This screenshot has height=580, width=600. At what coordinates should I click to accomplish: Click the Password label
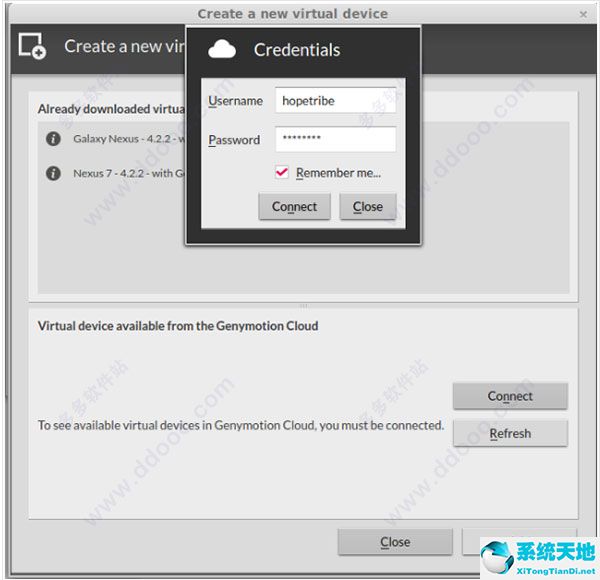tap(234, 140)
